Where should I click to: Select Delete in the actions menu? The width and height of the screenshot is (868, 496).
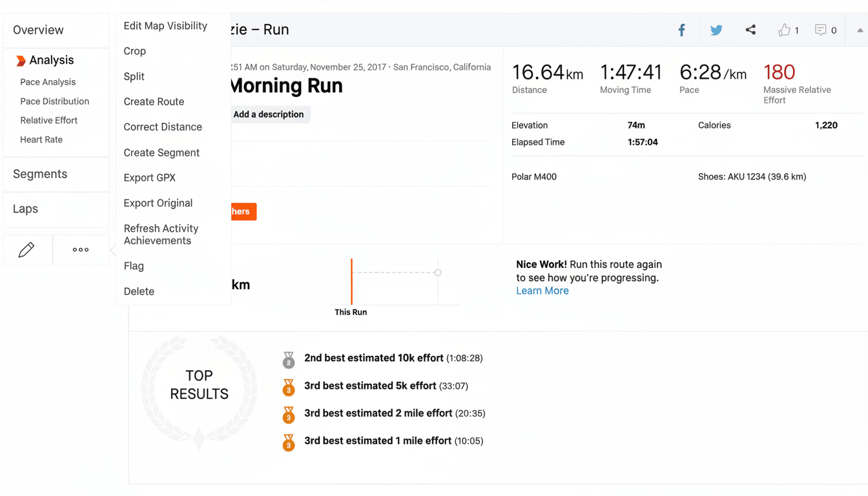coord(139,291)
